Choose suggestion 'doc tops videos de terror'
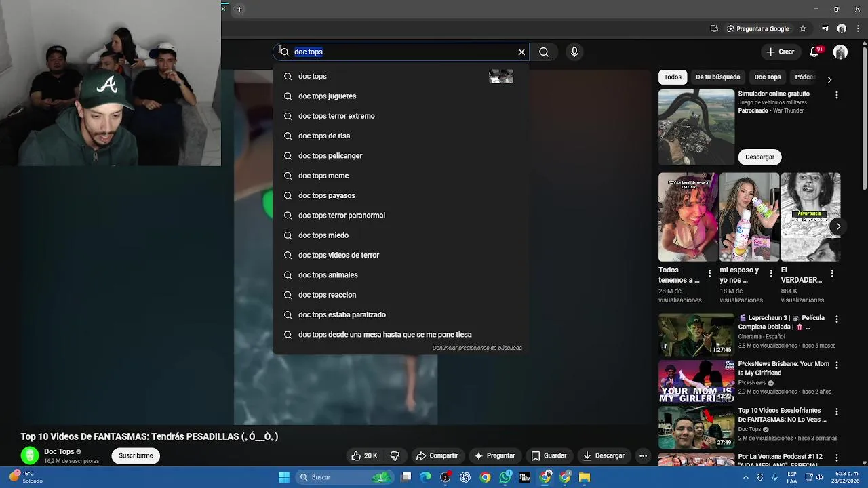The image size is (868, 488). pyautogui.click(x=401, y=255)
